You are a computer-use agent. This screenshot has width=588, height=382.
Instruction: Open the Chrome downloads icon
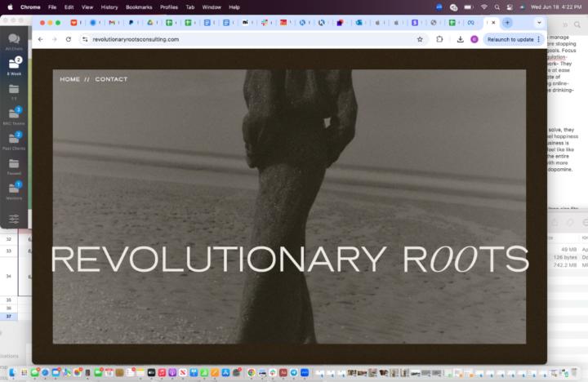tap(460, 39)
